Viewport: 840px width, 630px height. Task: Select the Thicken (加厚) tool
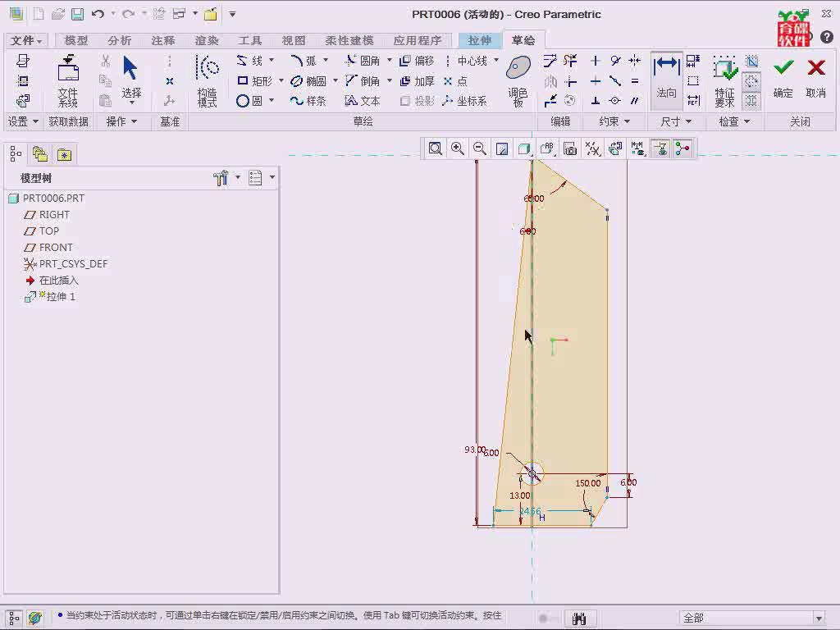click(417, 81)
